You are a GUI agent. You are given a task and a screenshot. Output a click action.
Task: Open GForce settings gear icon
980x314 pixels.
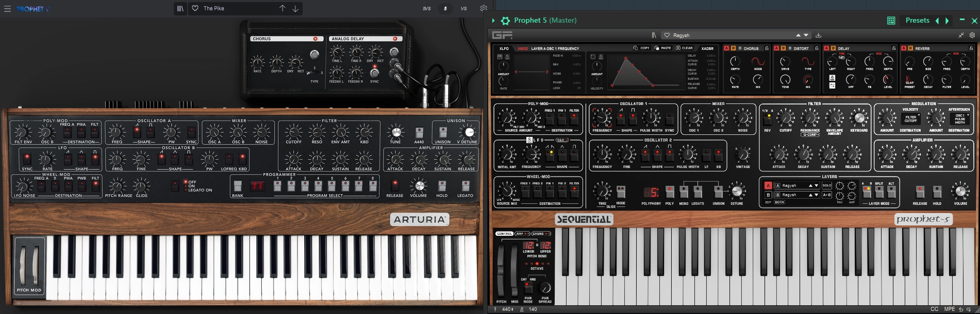click(972, 35)
